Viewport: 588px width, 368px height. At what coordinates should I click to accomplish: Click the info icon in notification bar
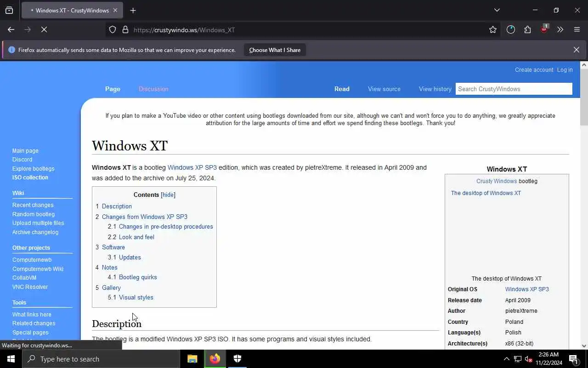tap(11, 50)
